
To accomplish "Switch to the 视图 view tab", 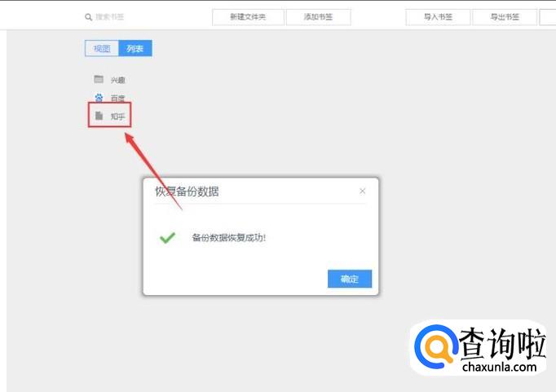I will coord(102,48).
